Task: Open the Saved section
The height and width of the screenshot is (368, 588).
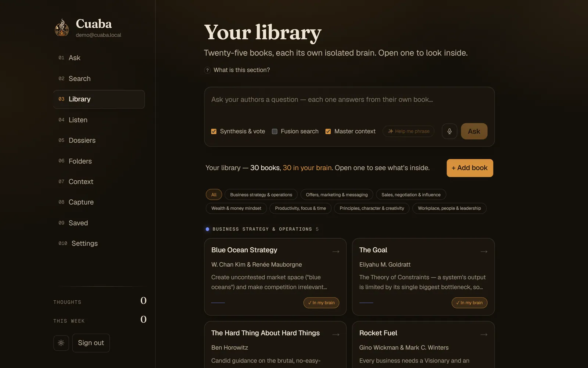Action: (x=99, y=223)
